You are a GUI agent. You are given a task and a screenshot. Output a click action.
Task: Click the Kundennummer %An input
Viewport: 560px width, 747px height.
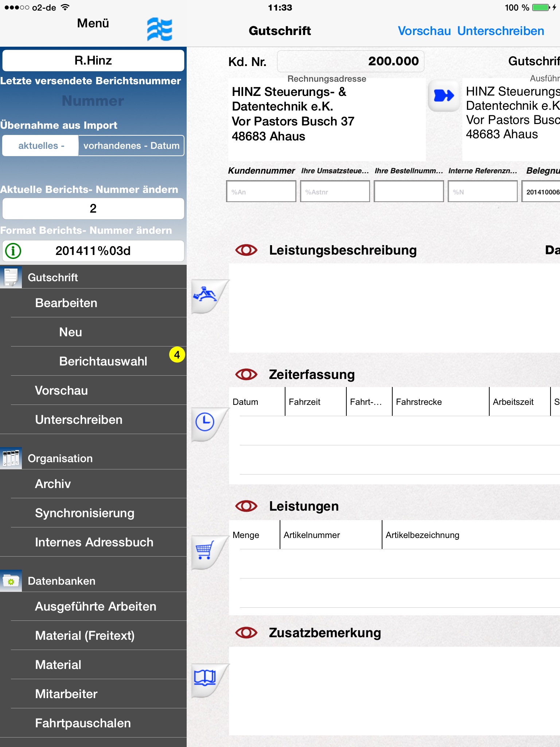(x=261, y=191)
